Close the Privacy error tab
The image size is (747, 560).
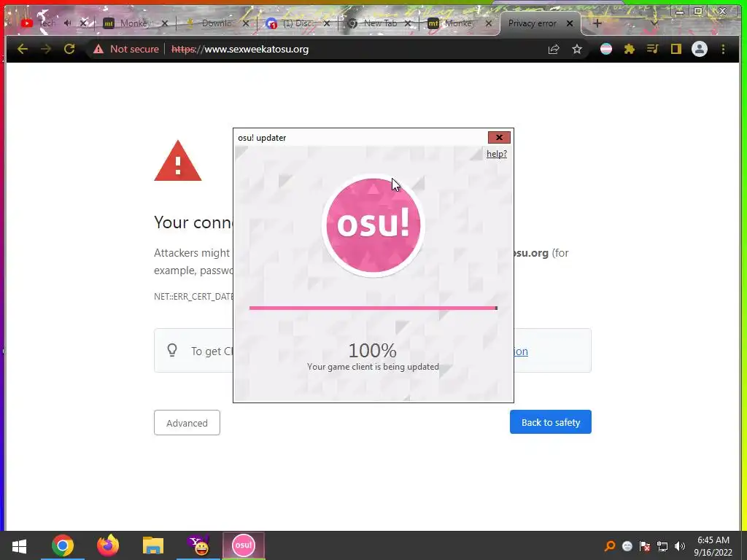pos(569,23)
